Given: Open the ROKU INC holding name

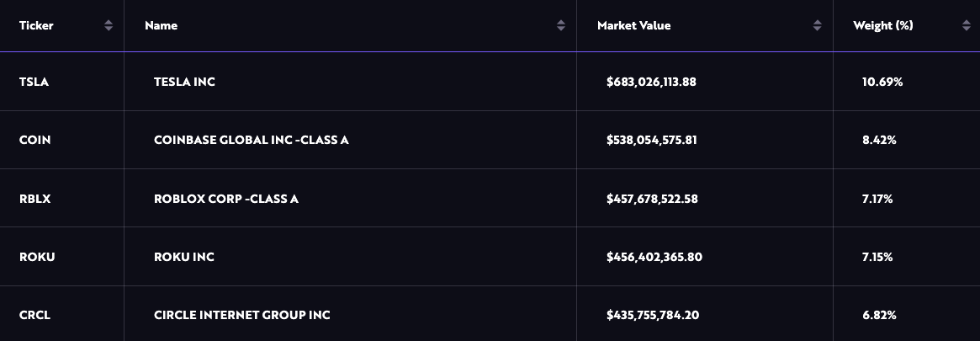Looking at the screenshot, I should pos(183,257).
